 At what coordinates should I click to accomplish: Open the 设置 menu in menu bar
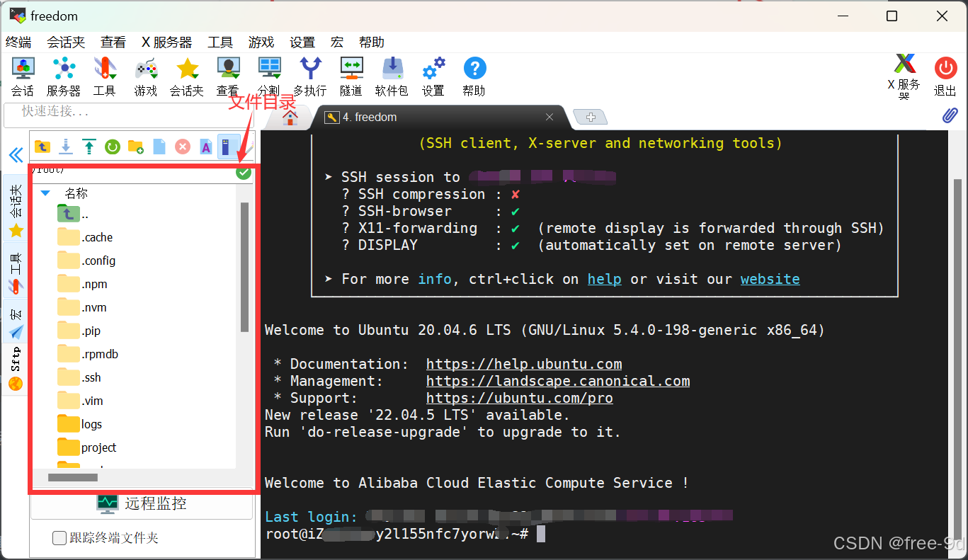(x=302, y=42)
